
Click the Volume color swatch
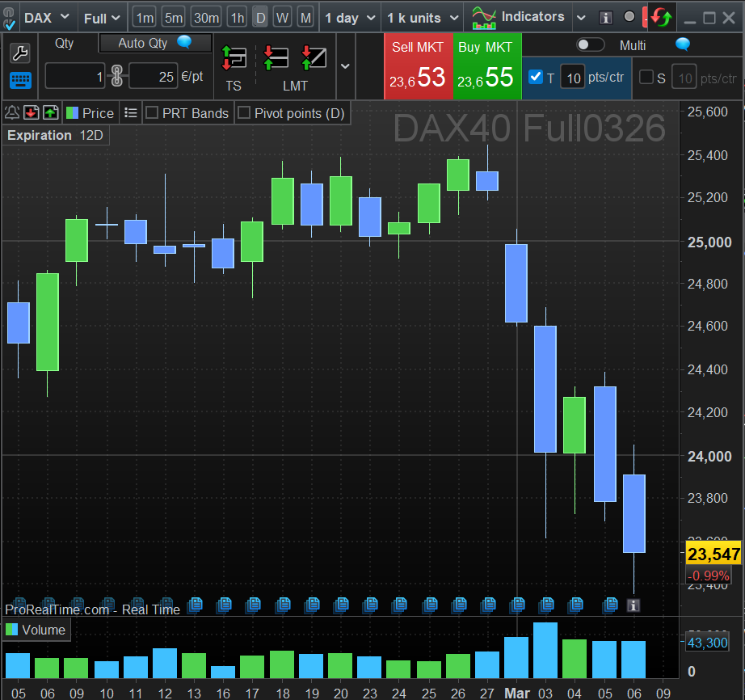tap(12, 630)
